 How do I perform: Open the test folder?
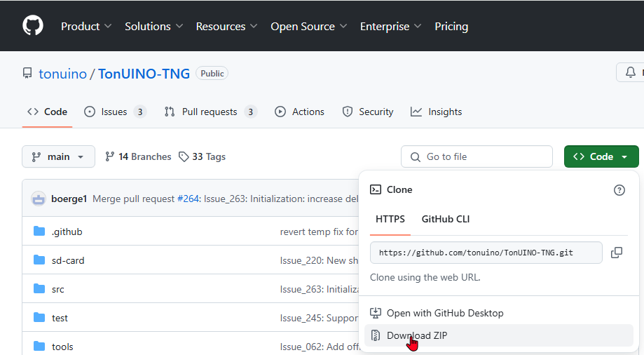click(x=60, y=319)
